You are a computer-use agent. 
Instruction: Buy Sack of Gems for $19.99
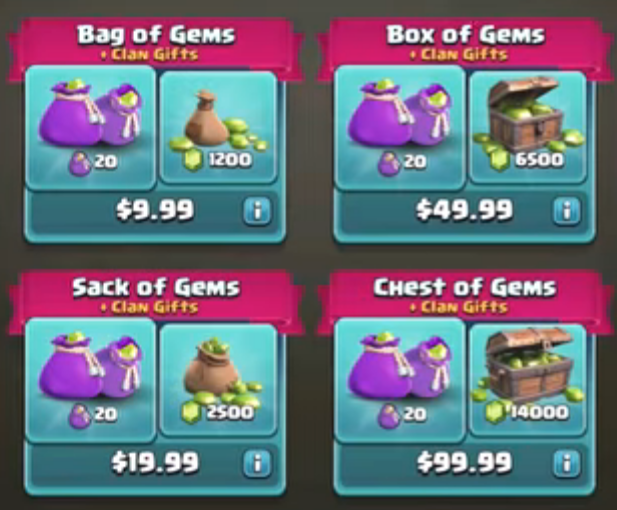[x=155, y=462]
